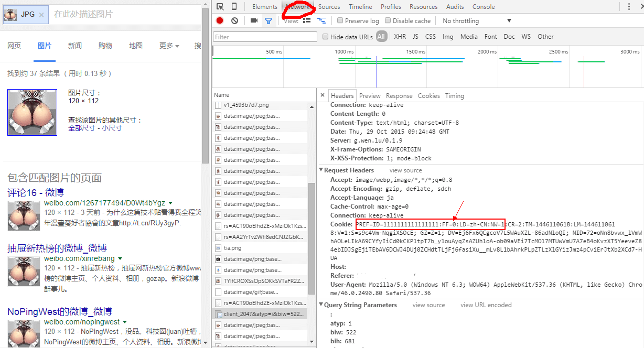
Task: Focus the network Filter text field
Action: pos(265,37)
